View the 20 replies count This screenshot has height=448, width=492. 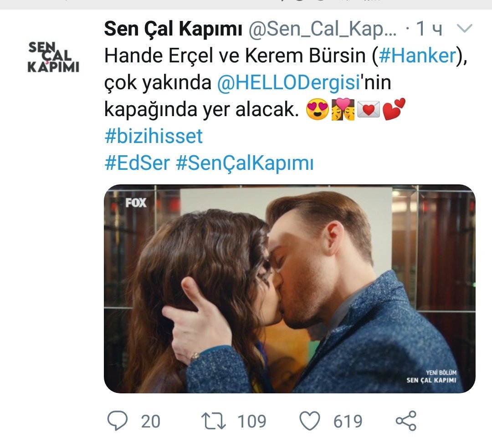(x=151, y=421)
